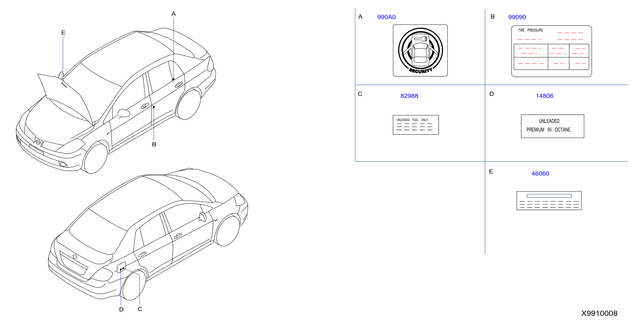
Task: Open part number 46060 link
Action: [540, 173]
